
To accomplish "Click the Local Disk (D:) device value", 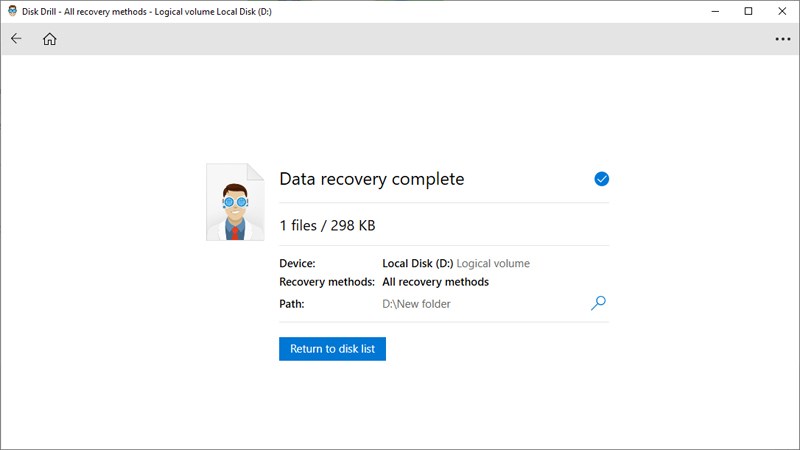I will click(x=417, y=264).
